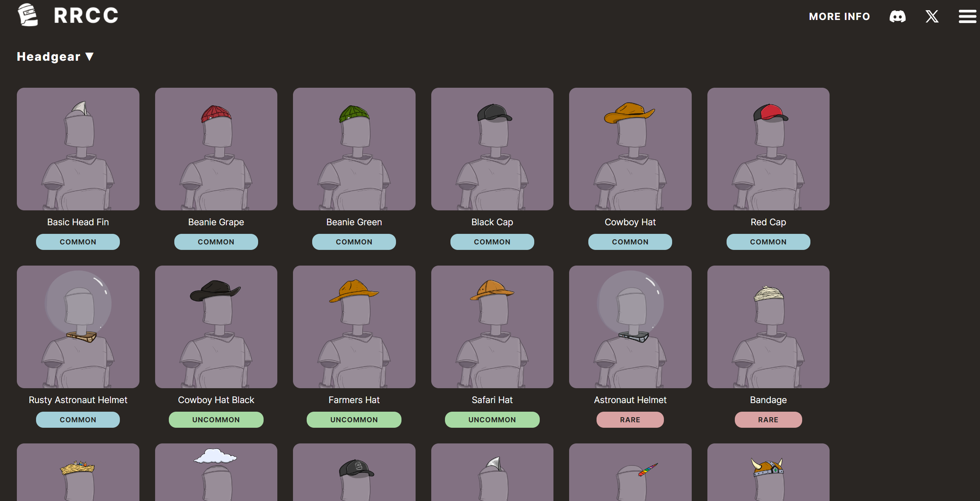Click the 'Safari Hat' item name

coord(492,400)
